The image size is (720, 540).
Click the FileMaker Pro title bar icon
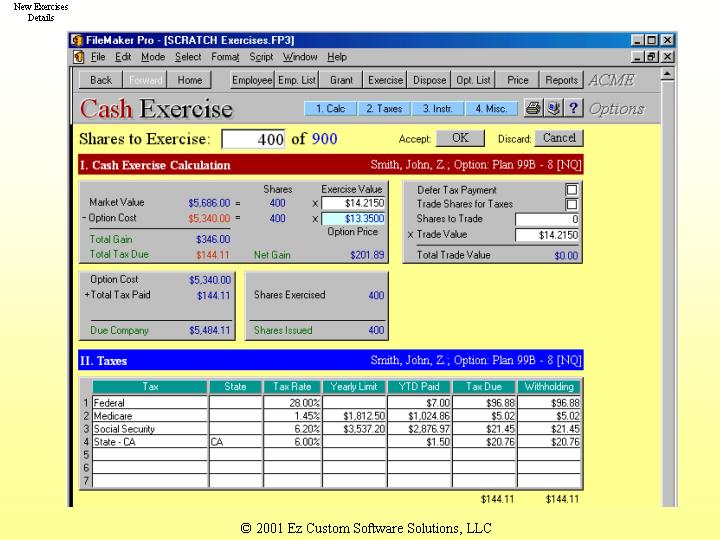[76, 40]
